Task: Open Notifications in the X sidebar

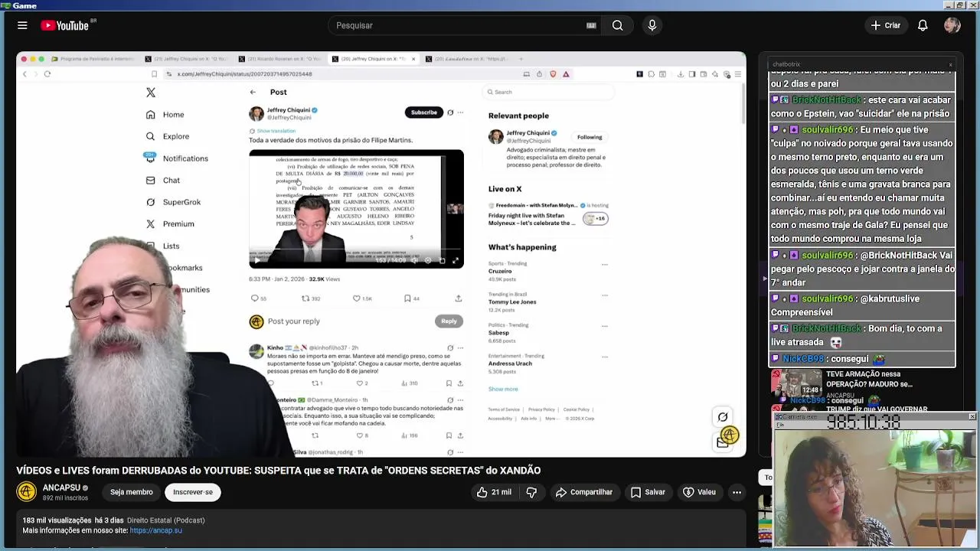Action: [x=177, y=158]
